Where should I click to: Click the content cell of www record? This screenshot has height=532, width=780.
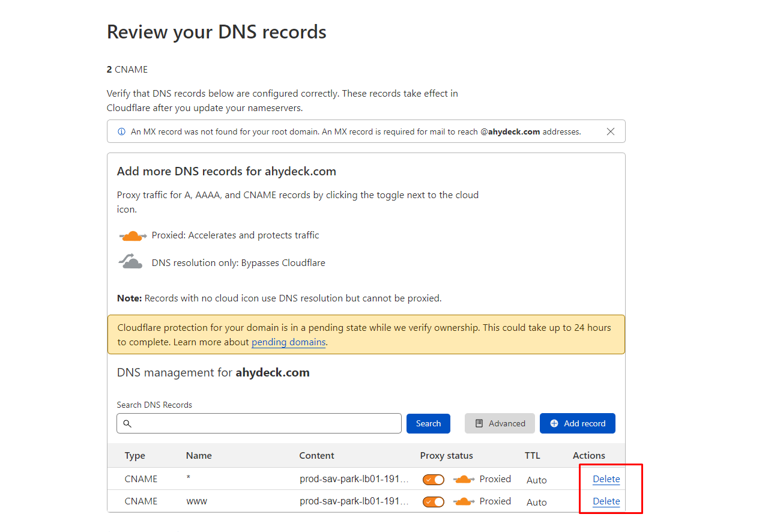click(x=354, y=501)
